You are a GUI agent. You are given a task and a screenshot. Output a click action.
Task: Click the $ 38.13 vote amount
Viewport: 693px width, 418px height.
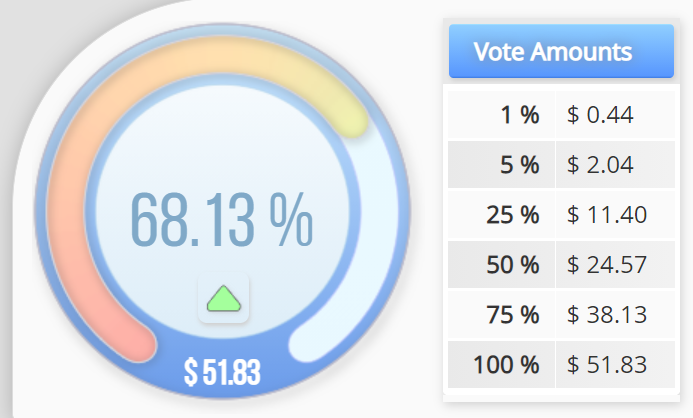(x=606, y=314)
